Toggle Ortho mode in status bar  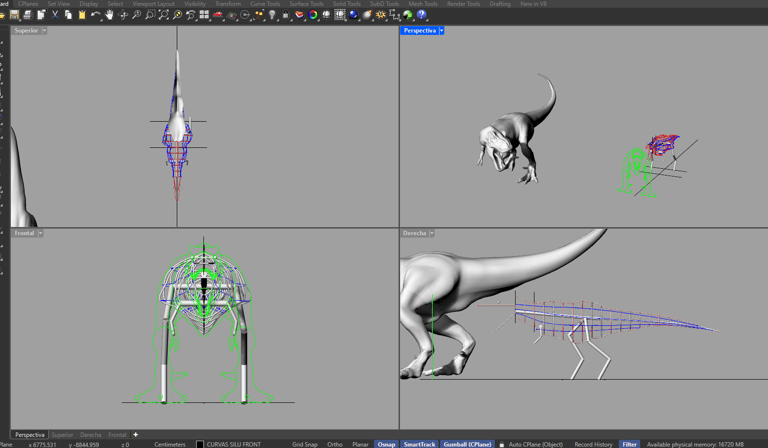click(334, 444)
